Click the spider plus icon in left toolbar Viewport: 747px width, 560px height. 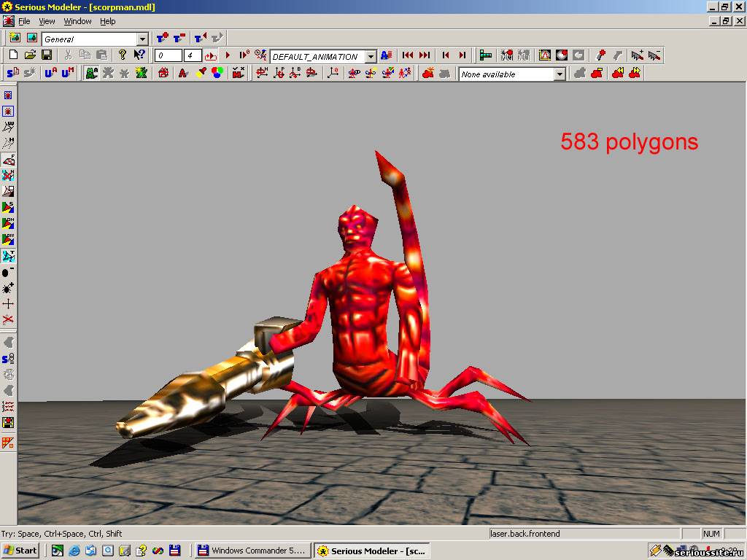8,287
